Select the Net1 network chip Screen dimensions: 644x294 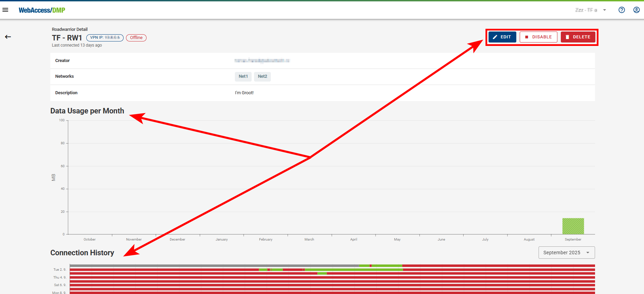[x=243, y=76]
